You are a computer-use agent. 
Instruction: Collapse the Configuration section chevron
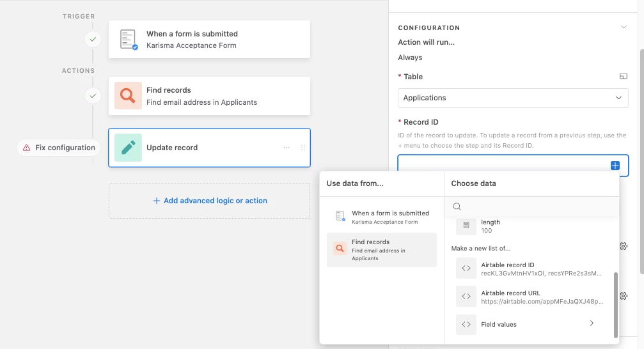(624, 27)
